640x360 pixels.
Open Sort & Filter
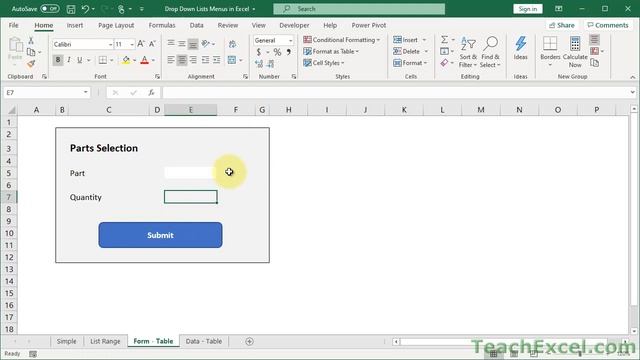tap(468, 52)
